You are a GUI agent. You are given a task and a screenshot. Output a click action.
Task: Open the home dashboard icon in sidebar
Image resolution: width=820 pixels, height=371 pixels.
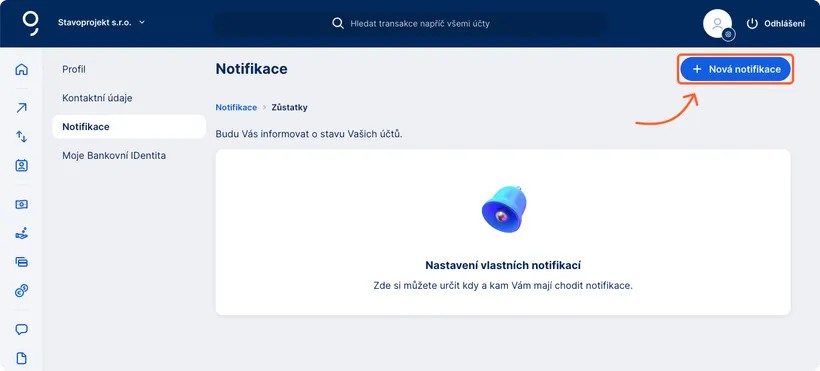point(21,70)
